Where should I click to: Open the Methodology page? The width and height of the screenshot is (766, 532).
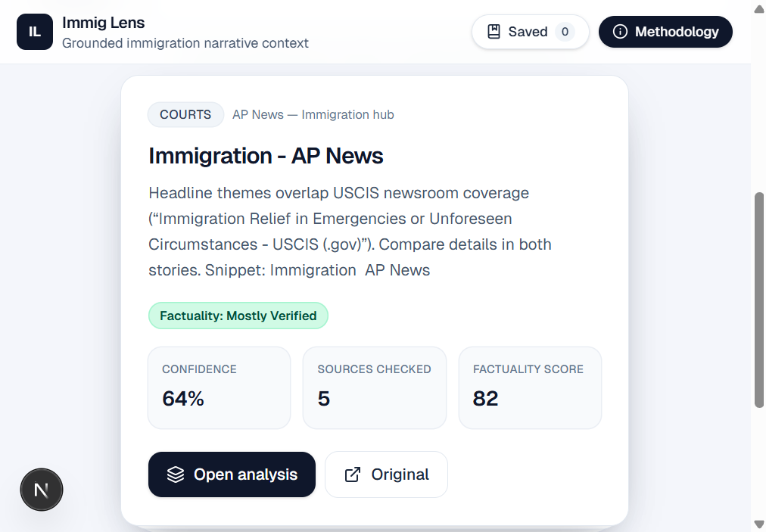[x=665, y=32]
